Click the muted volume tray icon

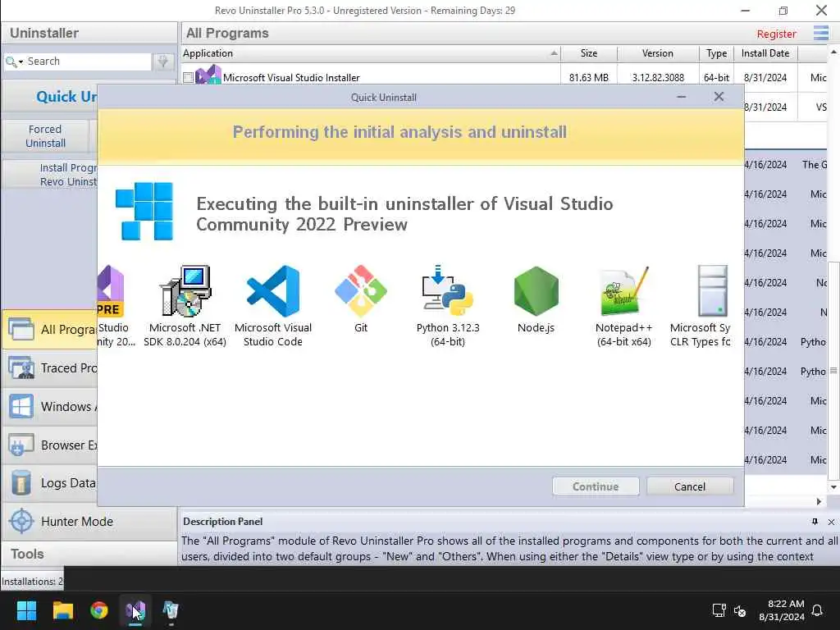click(740, 610)
